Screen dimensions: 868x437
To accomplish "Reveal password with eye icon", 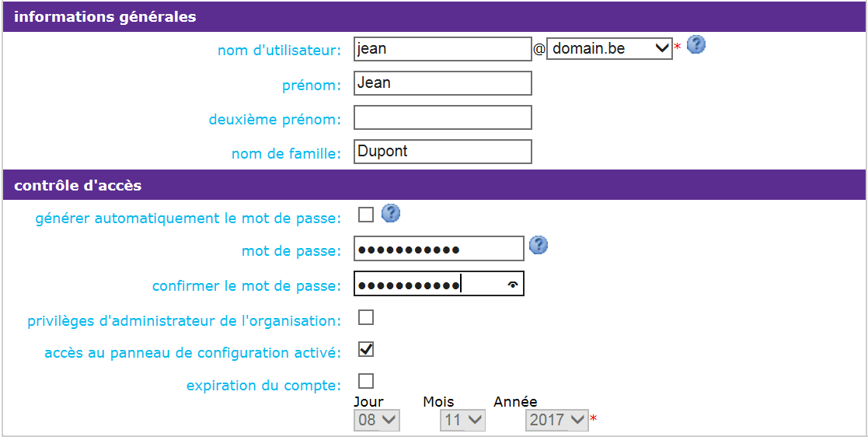I will click(512, 285).
